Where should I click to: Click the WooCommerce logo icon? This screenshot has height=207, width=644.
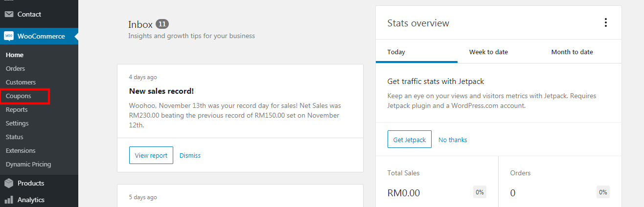pyautogui.click(x=9, y=36)
